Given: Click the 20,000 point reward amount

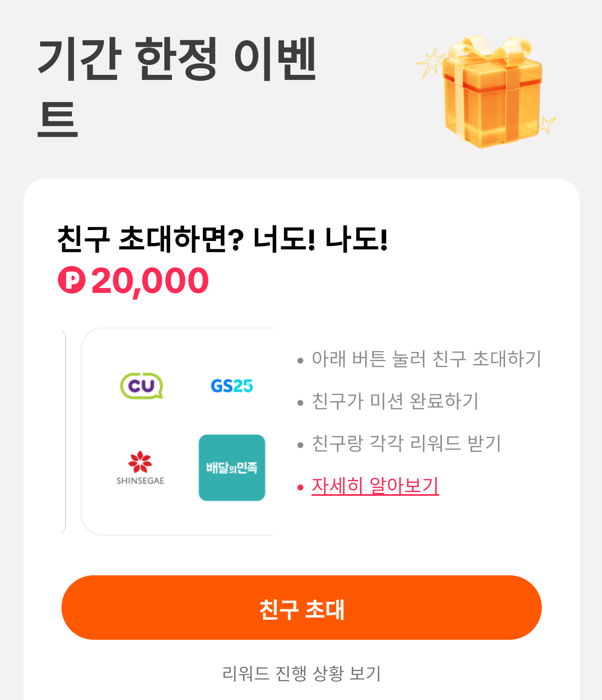Looking at the screenshot, I should [150, 281].
